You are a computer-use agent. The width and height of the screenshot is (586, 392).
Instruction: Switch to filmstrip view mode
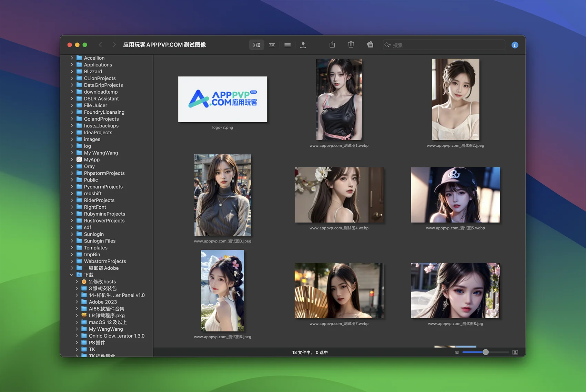(272, 45)
